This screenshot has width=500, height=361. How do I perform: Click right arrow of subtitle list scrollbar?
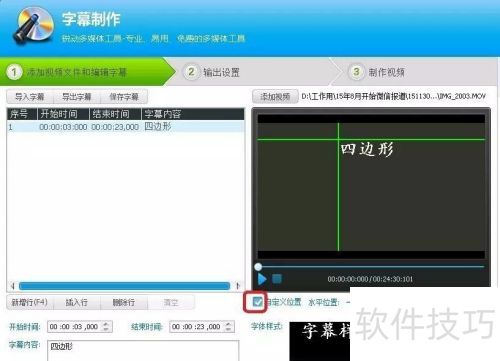coord(238,286)
